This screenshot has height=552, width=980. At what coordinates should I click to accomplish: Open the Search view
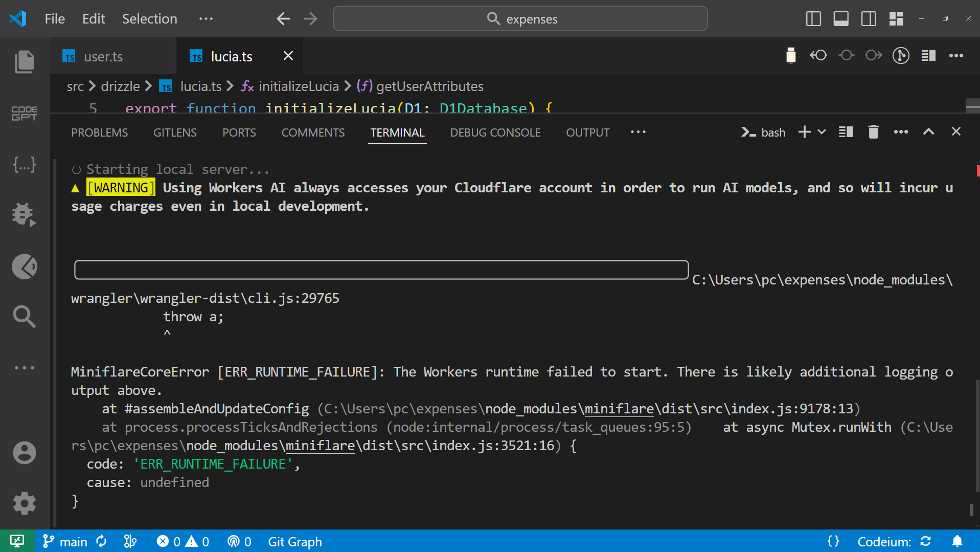point(24,317)
